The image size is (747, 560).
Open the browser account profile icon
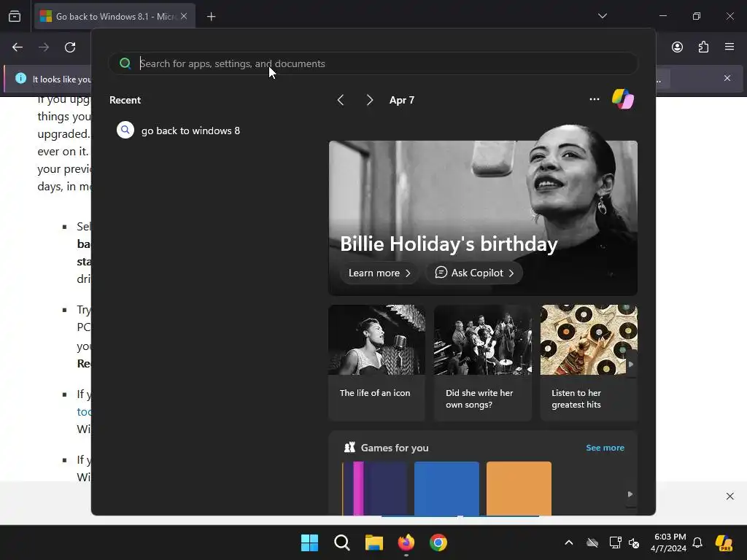tap(677, 47)
